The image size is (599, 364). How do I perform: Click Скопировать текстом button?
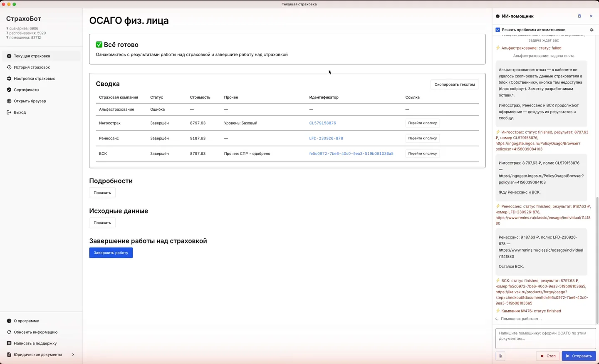(455, 84)
